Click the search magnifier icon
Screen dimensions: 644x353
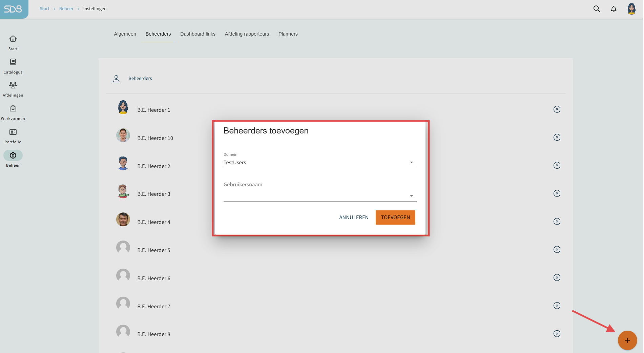[x=597, y=9]
